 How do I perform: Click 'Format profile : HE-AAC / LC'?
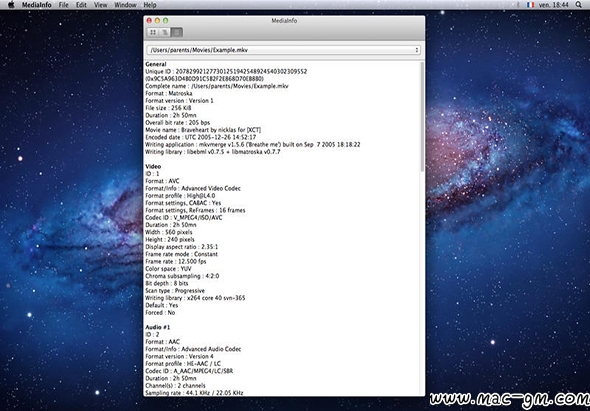(183, 364)
